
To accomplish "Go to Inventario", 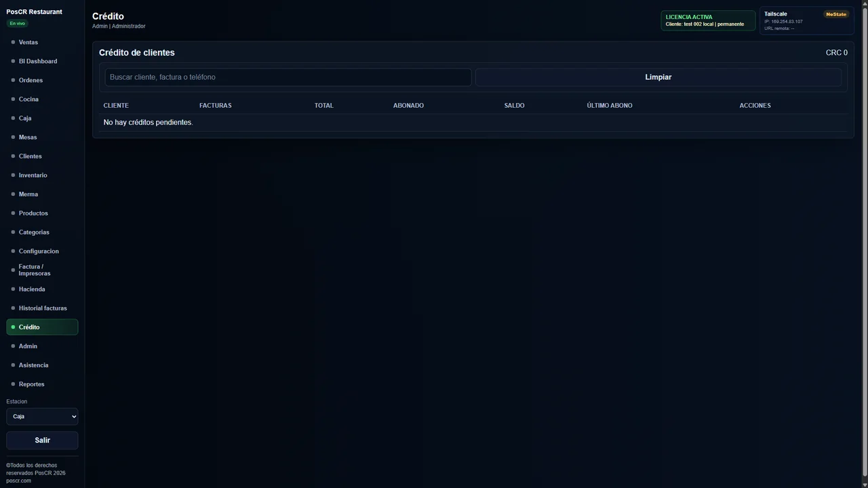I will click(x=42, y=175).
